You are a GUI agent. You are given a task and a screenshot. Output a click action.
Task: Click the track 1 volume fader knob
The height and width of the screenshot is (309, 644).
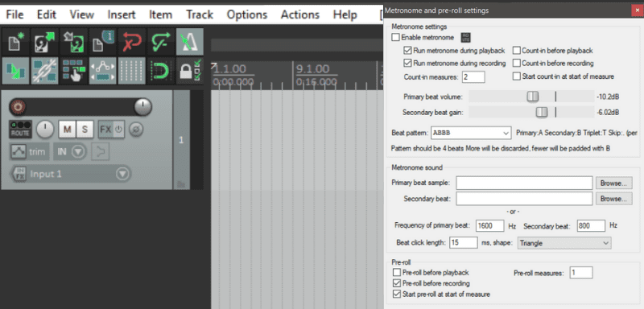tap(143, 107)
